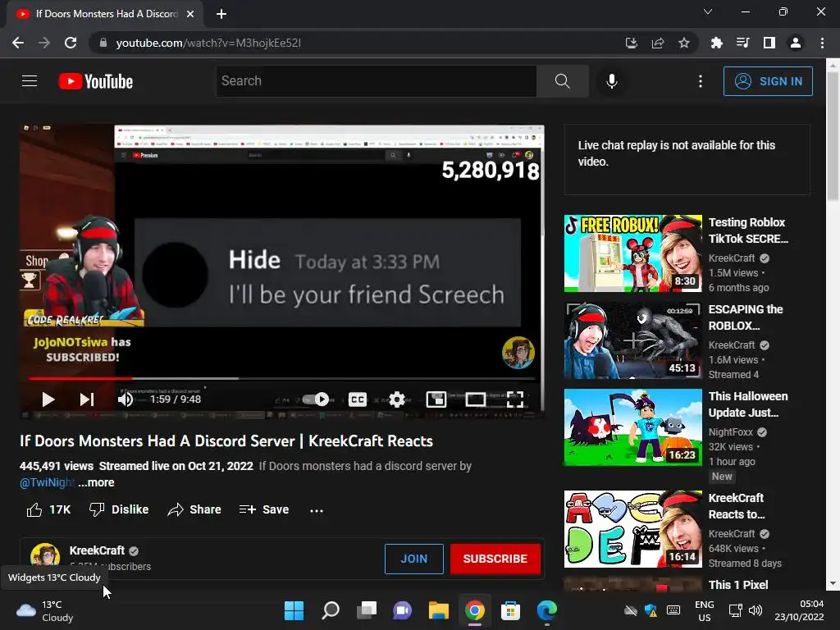Click the search magnifier button
This screenshot has width=840, height=630.
click(563, 81)
